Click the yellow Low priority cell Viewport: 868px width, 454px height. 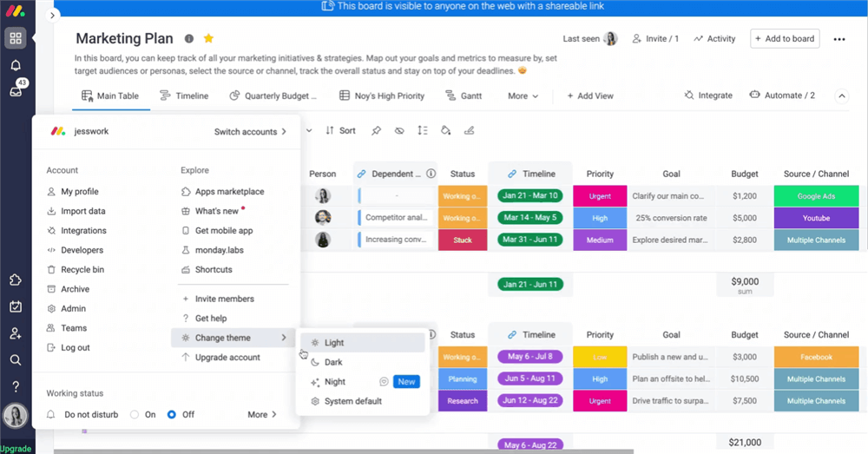[x=600, y=357]
